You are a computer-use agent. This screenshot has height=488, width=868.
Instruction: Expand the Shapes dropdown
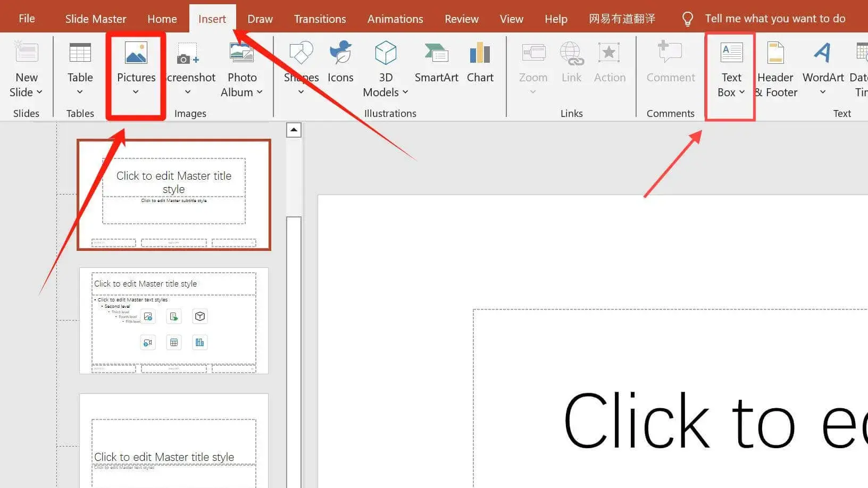(301, 91)
